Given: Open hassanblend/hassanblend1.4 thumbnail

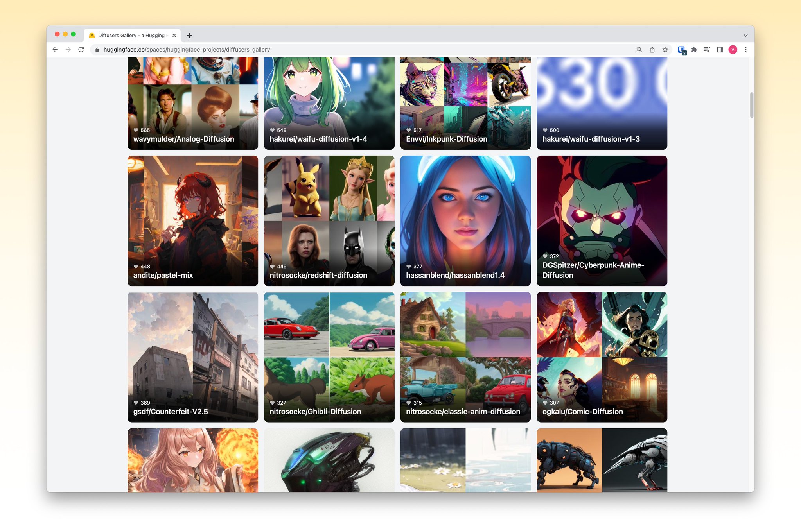Looking at the screenshot, I should click(x=465, y=221).
